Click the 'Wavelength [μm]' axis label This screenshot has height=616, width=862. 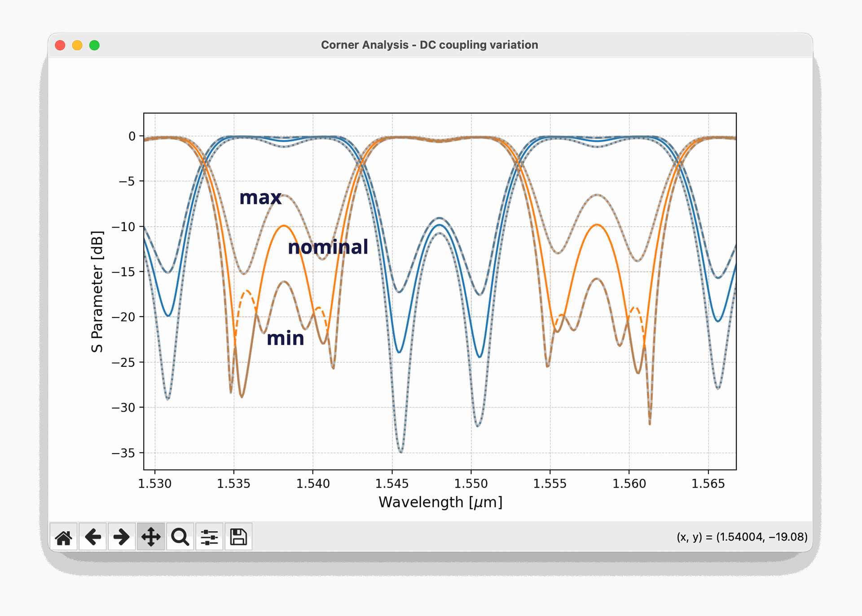coord(440,502)
